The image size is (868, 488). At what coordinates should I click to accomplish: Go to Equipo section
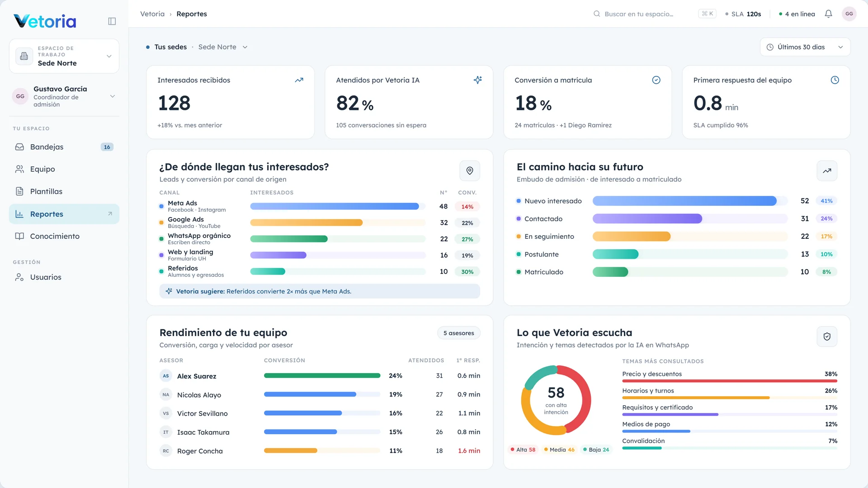coord(64,169)
